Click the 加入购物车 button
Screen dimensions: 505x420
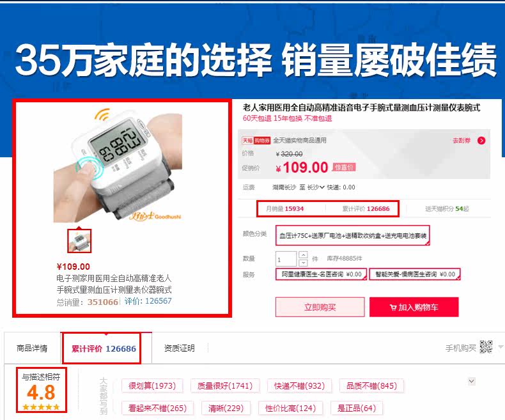tap(414, 307)
